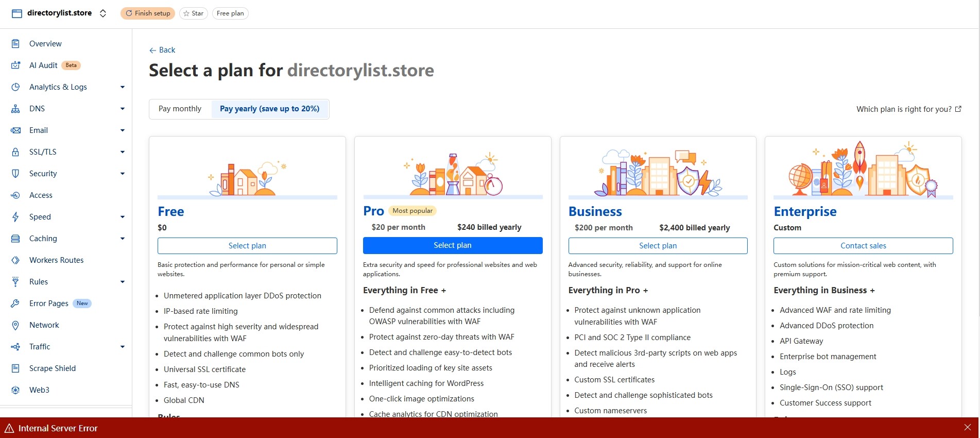Image resolution: width=980 pixels, height=438 pixels.
Task: Select the Pro plan
Action: (x=453, y=245)
